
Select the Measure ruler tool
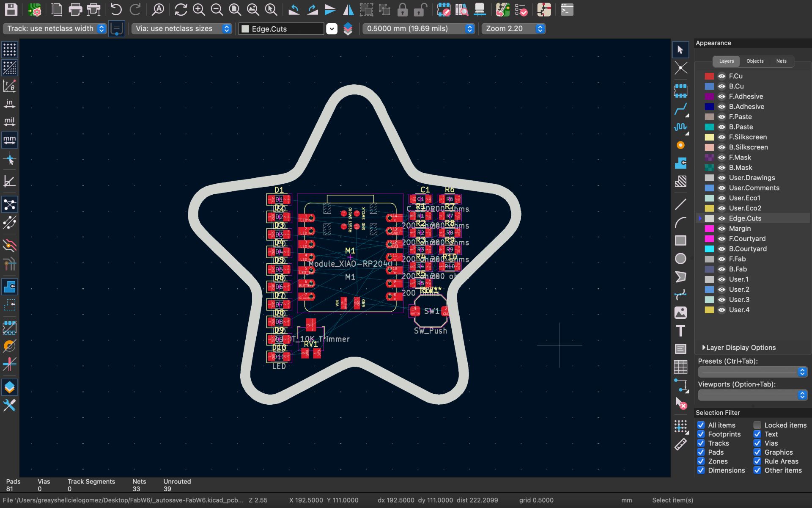[680, 444]
